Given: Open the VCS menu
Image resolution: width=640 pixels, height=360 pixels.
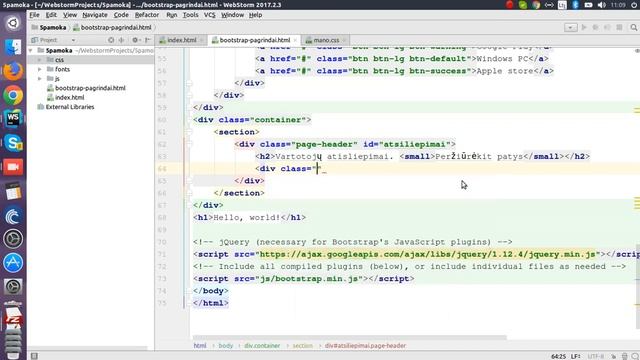Looking at the screenshot, I should click(209, 15).
